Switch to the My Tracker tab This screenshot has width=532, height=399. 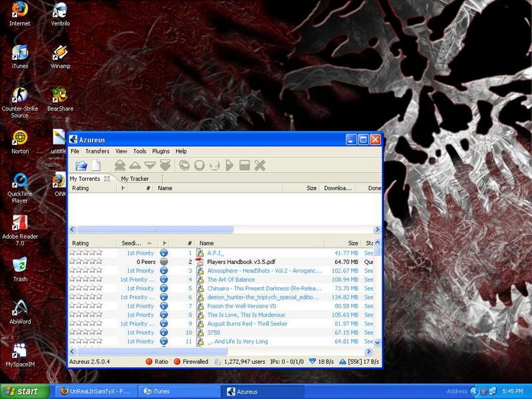point(135,178)
